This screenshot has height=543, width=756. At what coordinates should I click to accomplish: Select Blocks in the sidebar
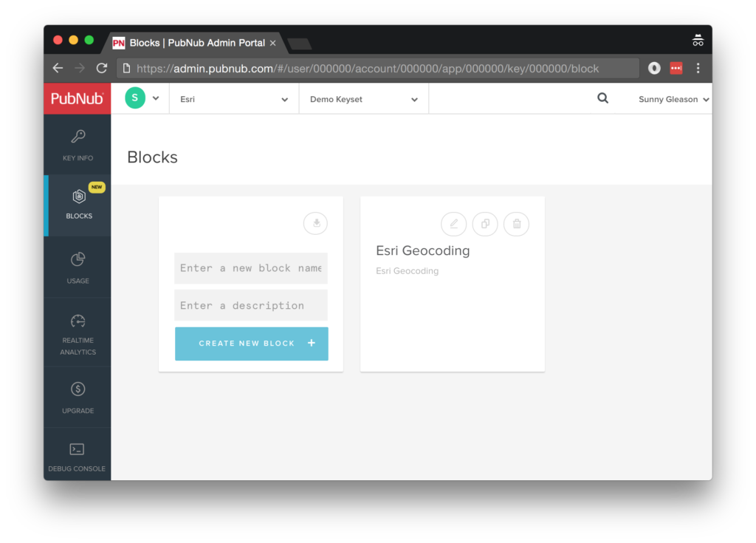(x=78, y=205)
